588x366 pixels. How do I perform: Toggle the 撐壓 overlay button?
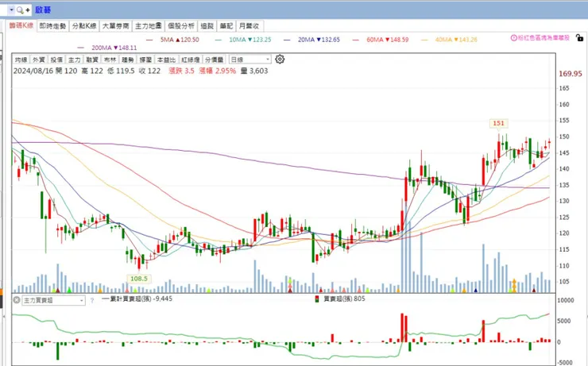pyautogui.click(x=145, y=60)
